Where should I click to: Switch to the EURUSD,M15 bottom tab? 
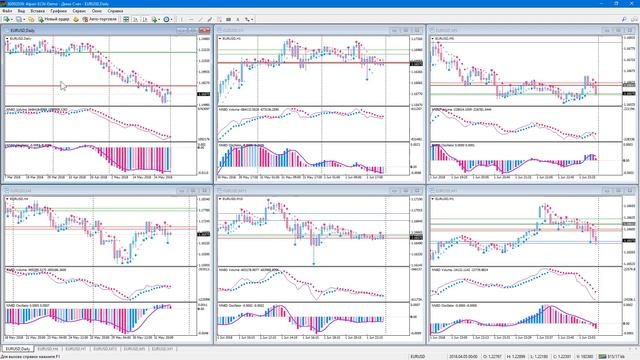[x=105, y=349]
